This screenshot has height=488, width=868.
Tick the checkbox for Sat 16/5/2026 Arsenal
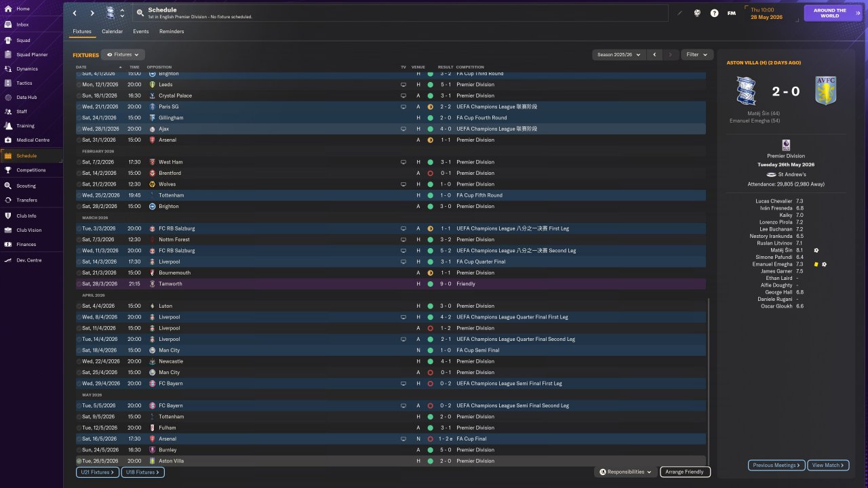pos(79,439)
